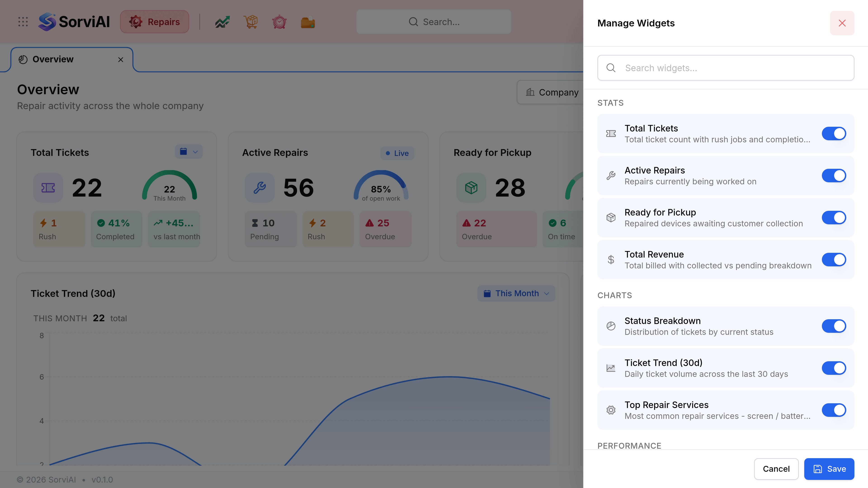
Task: Click the 25 Overdue chip in Active Repairs
Action: pyautogui.click(x=385, y=229)
